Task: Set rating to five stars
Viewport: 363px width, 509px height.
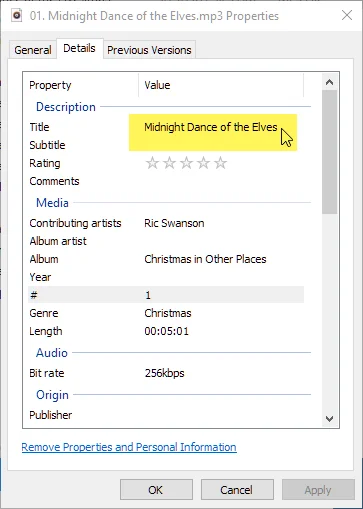Action: pyautogui.click(x=220, y=163)
